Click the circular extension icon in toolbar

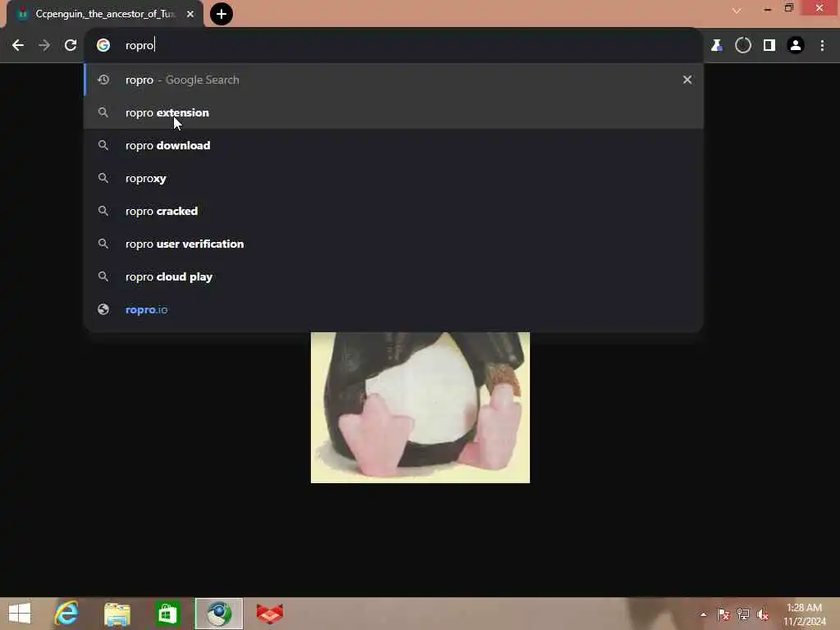pyautogui.click(x=743, y=46)
